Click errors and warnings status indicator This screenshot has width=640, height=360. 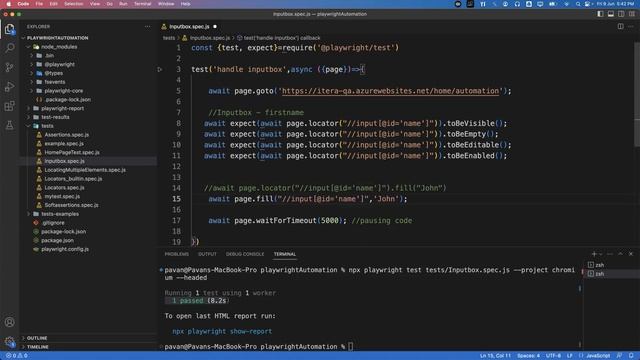pos(17,356)
